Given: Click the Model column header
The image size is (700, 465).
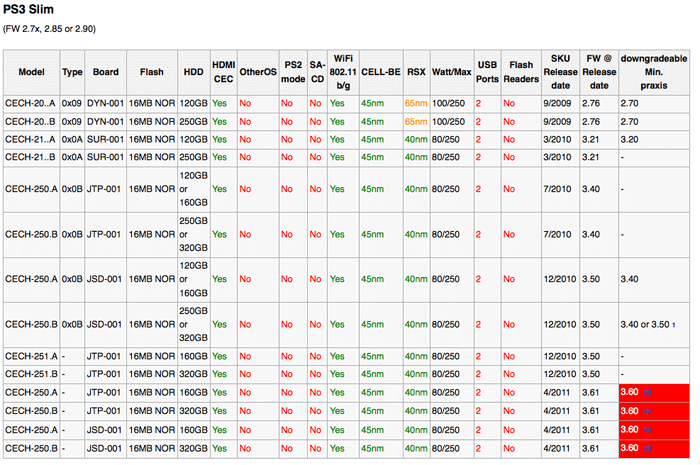Looking at the screenshot, I should [x=31, y=72].
